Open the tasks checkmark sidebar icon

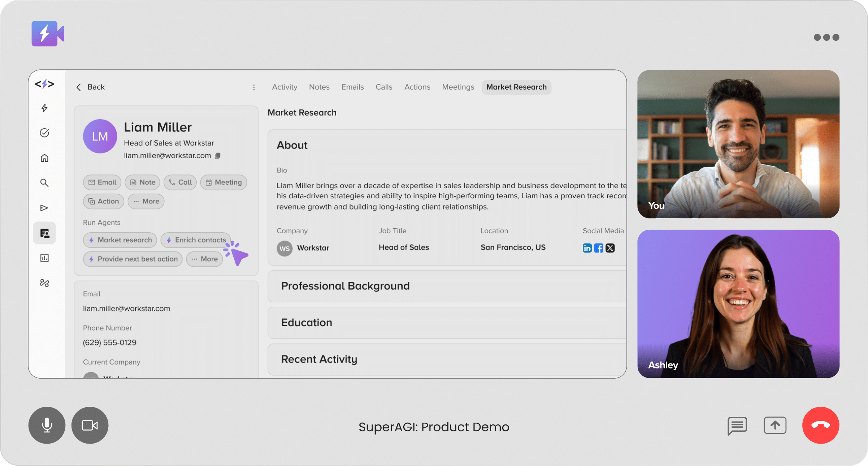44,133
